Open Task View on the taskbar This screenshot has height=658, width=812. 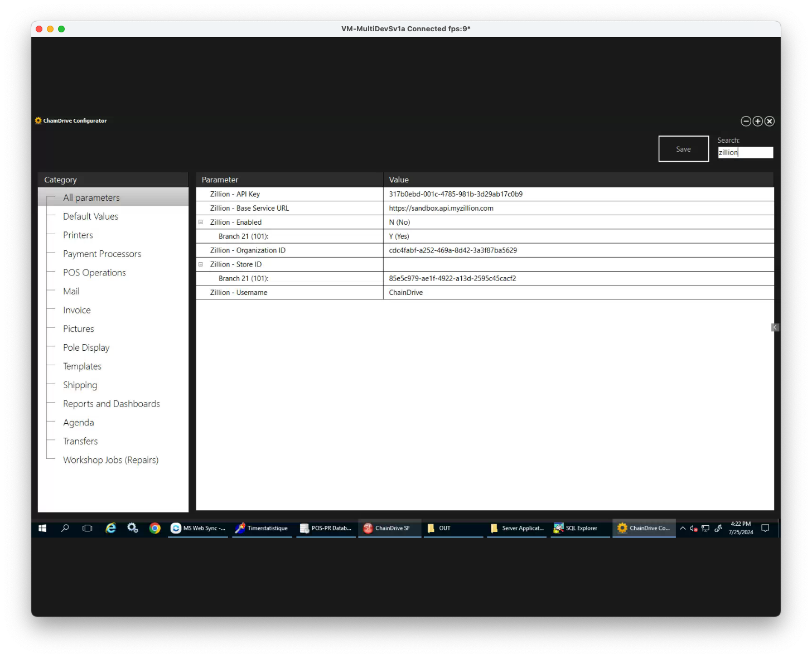88,528
